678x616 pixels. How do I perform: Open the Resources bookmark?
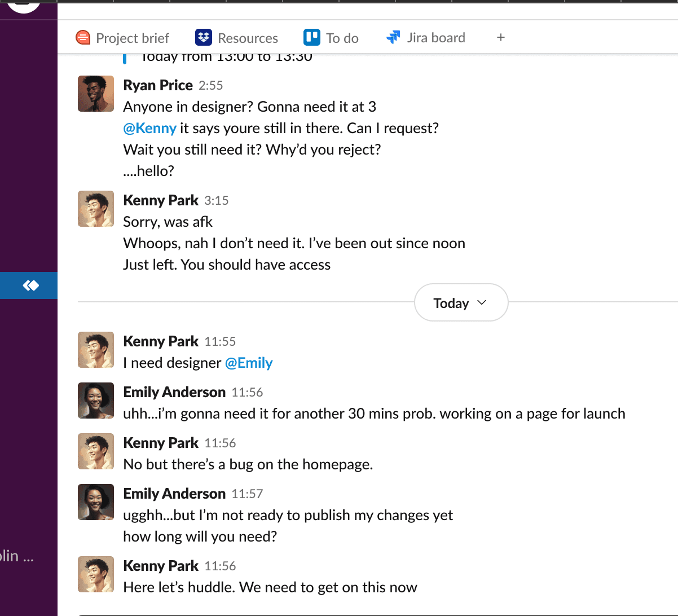click(248, 37)
